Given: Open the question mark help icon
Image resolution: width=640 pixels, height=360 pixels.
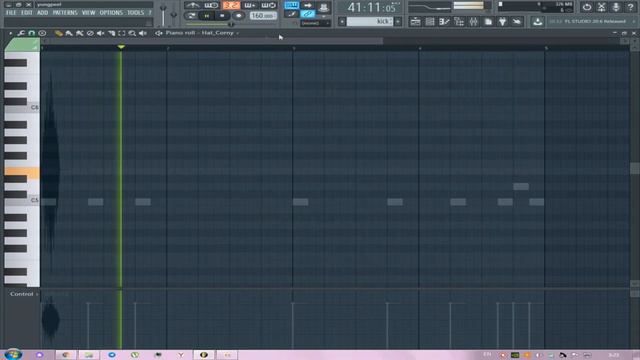Looking at the screenshot, I should pyautogui.click(x=631, y=7).
